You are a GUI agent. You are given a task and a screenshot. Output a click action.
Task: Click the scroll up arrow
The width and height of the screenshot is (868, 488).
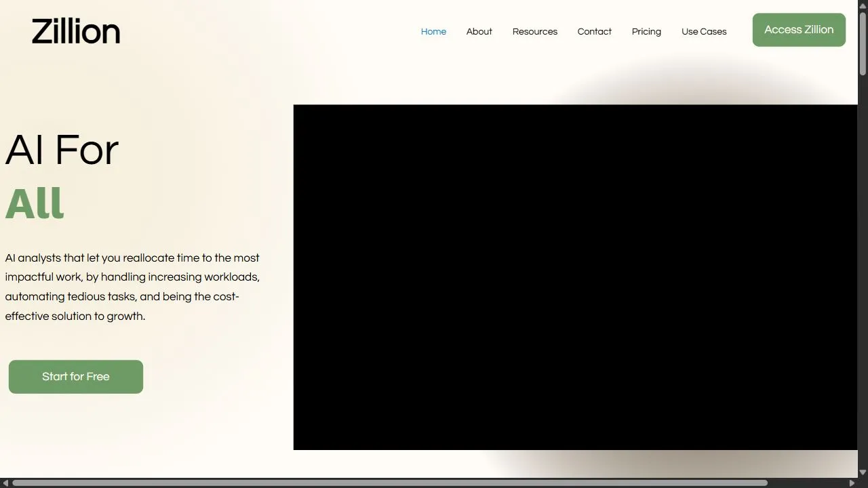click(863, 5)
